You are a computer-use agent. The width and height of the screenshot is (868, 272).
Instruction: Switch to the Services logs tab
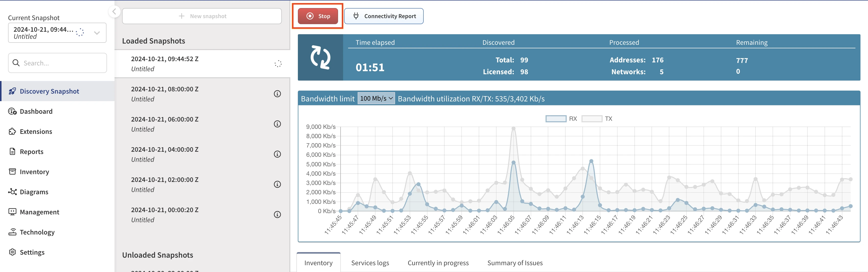pos(370,263)
